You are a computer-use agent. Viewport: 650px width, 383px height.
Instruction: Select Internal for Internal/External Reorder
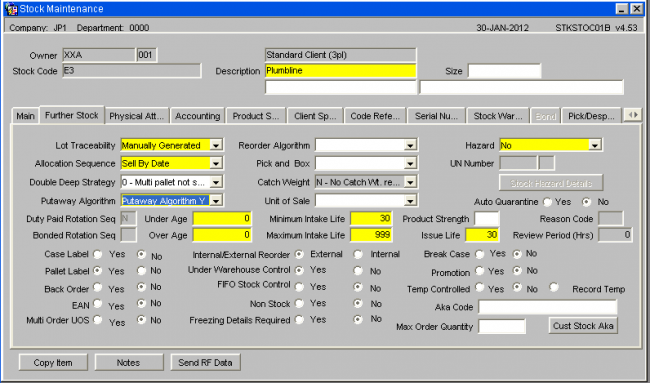click(358, 254)
